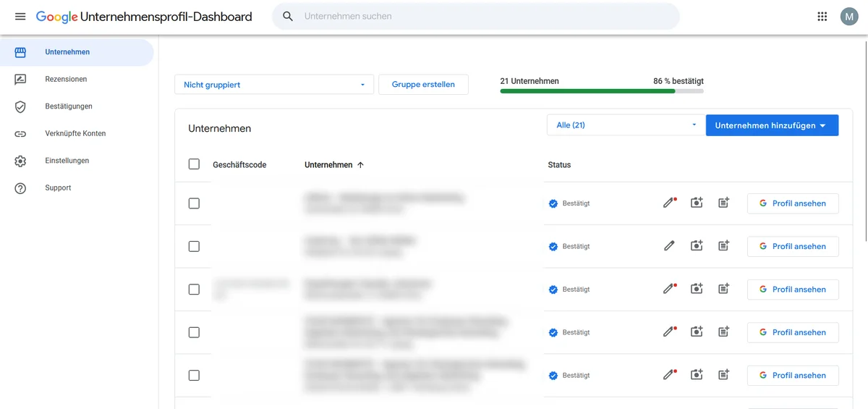
Task: Open the Alle (21) filter dropdown
Action: tap(626, 125)
